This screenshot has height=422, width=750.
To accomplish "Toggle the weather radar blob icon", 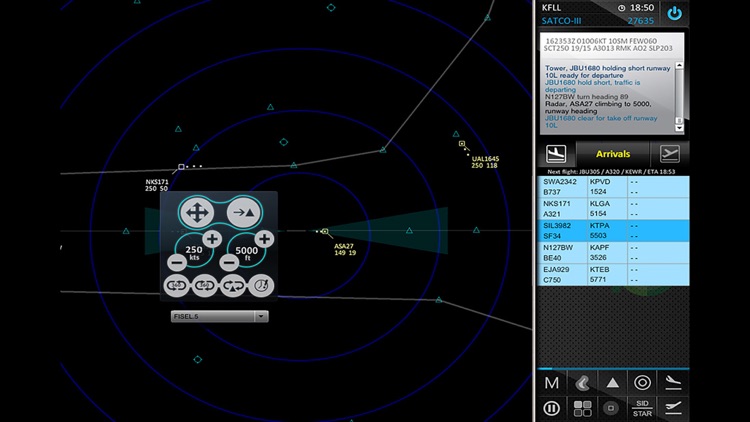I will click(x=582, y=383).
